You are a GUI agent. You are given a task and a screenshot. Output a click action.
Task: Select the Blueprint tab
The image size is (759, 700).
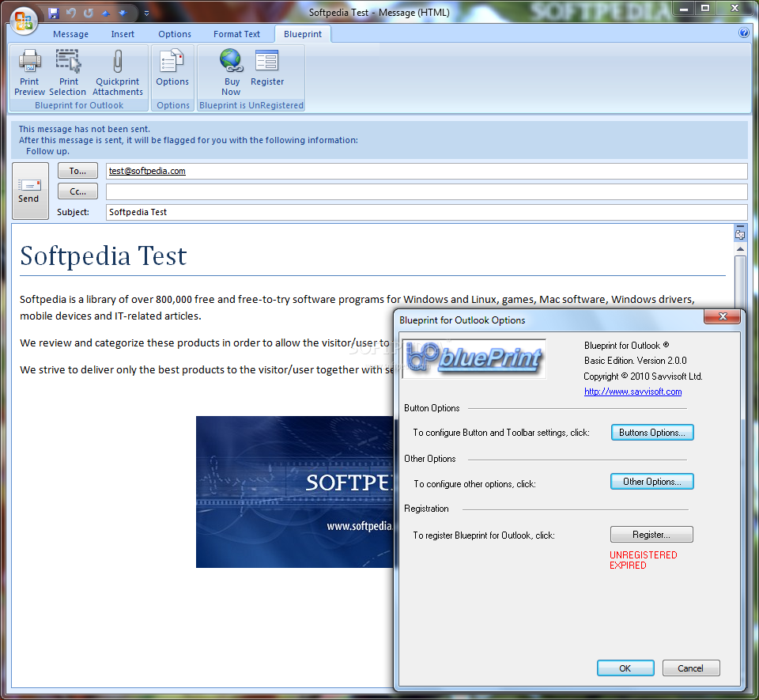[303, 34]
